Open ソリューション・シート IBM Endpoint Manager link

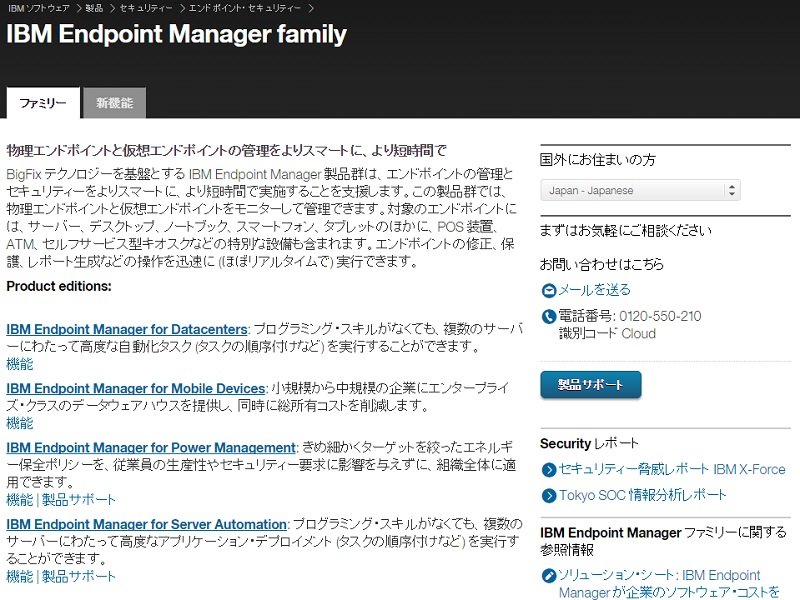(668, 584)
